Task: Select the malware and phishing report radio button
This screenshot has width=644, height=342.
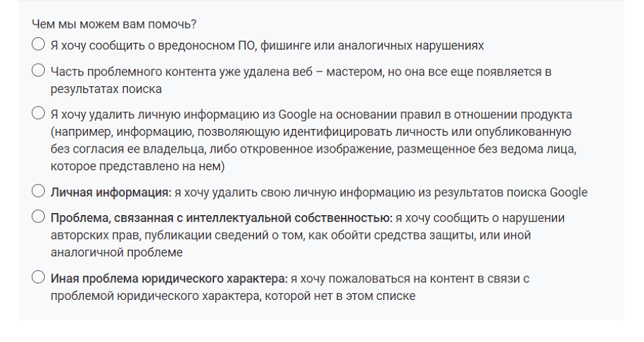Action: click(39, 45)
